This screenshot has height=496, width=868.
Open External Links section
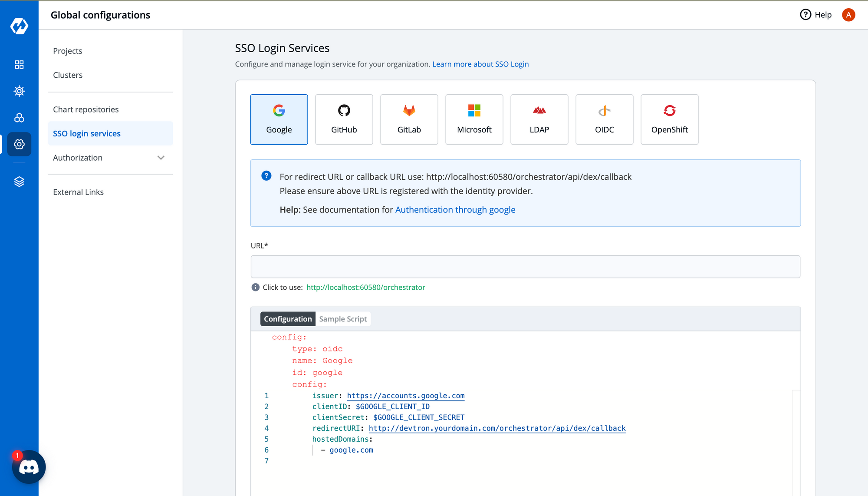[111, 192]
